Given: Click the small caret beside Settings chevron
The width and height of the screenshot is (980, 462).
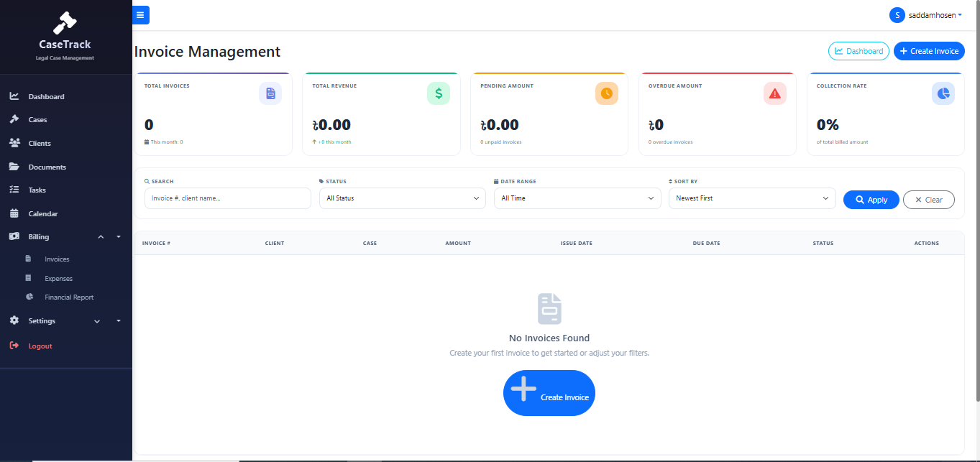Looking at the screenshot, I should [119, 321].
